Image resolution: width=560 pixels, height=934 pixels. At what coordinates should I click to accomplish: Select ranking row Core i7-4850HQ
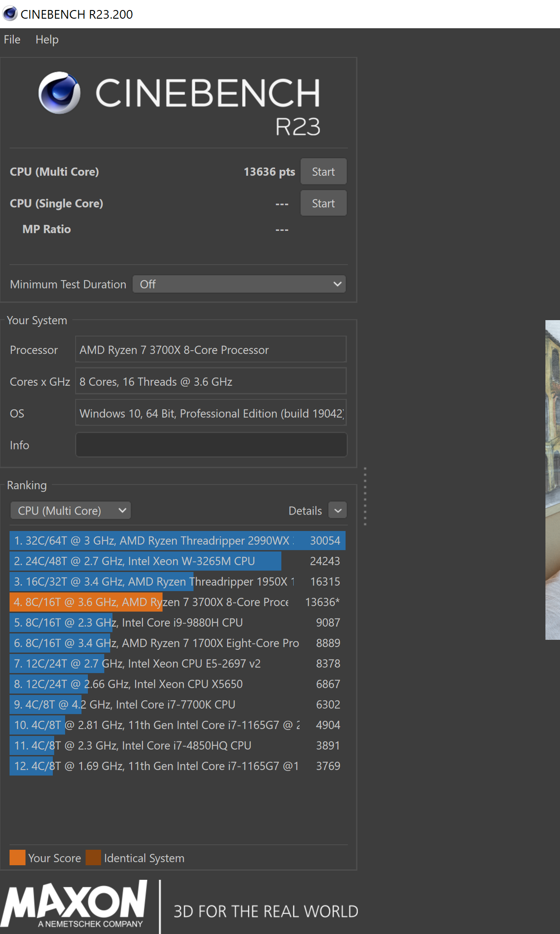click(x=178, y=745)
